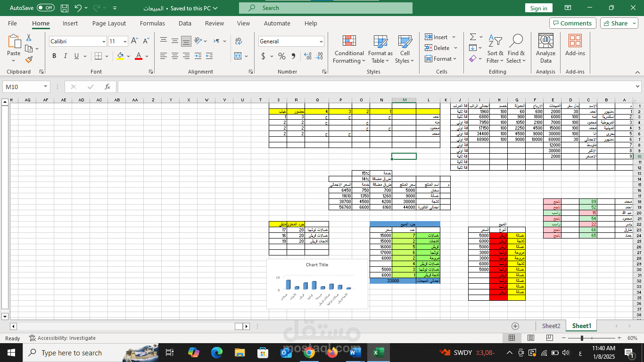Click the Increase Font Size icon
Viewport: 644px width, 362px height.
[134, 41]
